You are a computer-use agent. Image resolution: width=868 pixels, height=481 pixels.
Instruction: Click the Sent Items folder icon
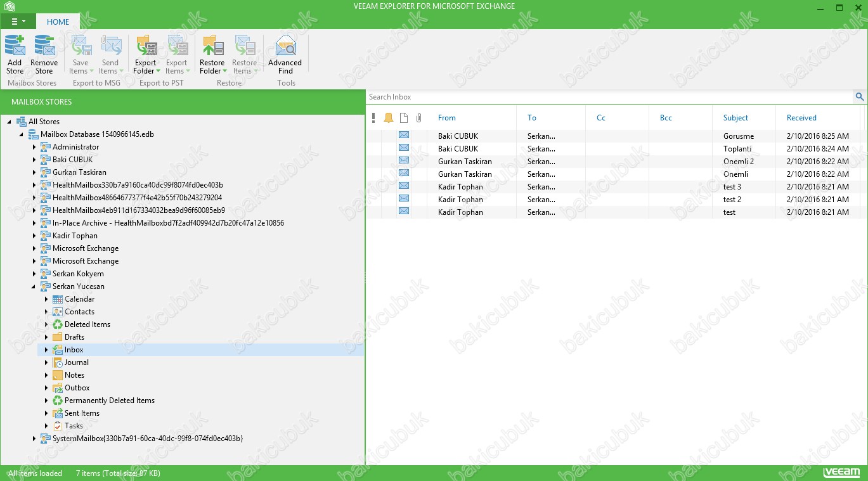point(58,413)
